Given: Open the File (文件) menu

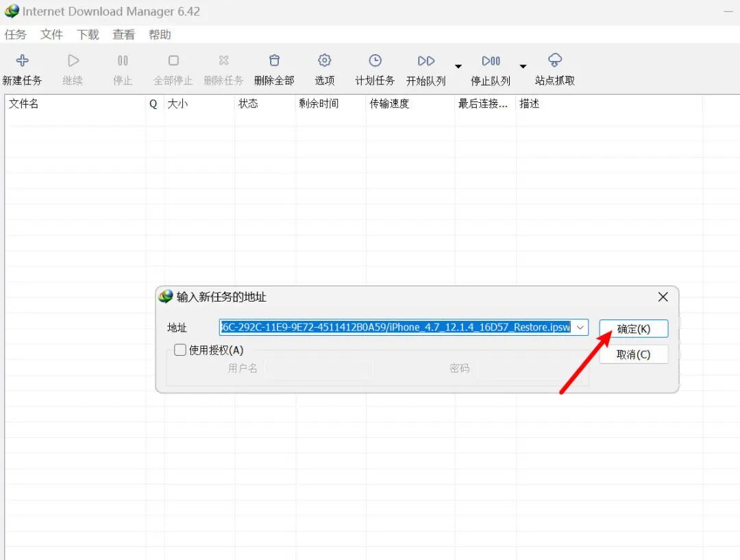Looking at the screenshot, I should (x=51, y=34).
